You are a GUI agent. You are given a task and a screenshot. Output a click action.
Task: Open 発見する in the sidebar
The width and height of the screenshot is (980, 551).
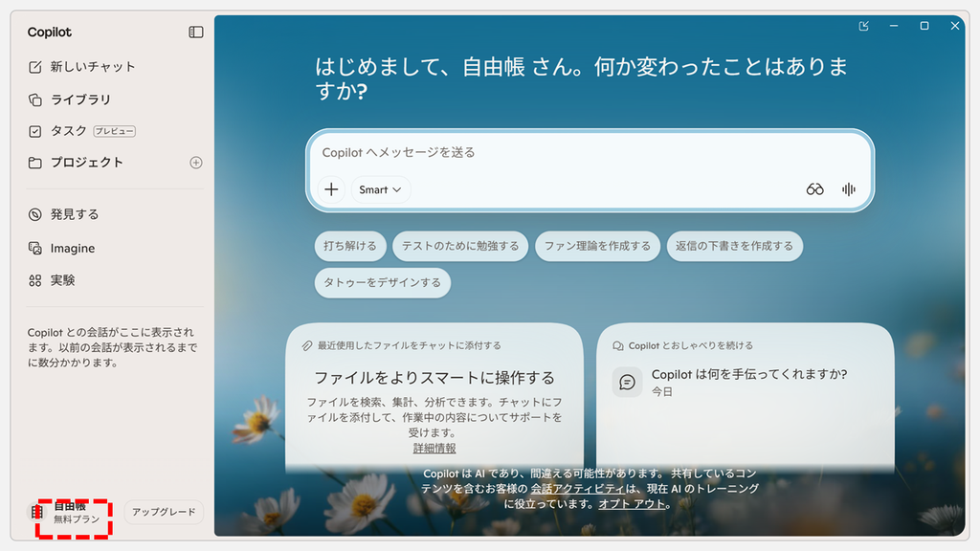64,214
